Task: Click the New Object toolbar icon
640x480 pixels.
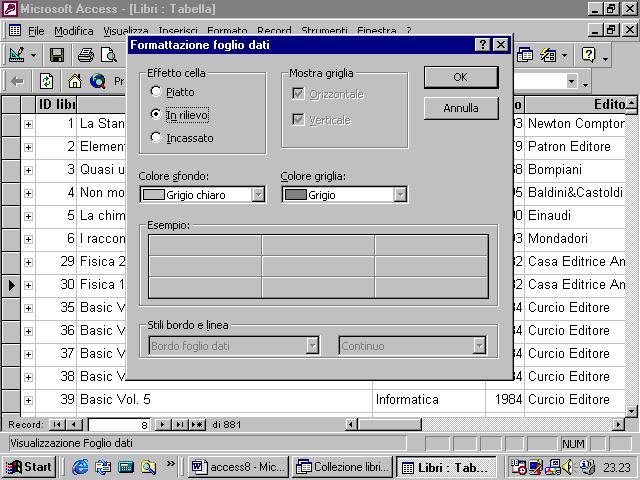Action: coord(548,55)
